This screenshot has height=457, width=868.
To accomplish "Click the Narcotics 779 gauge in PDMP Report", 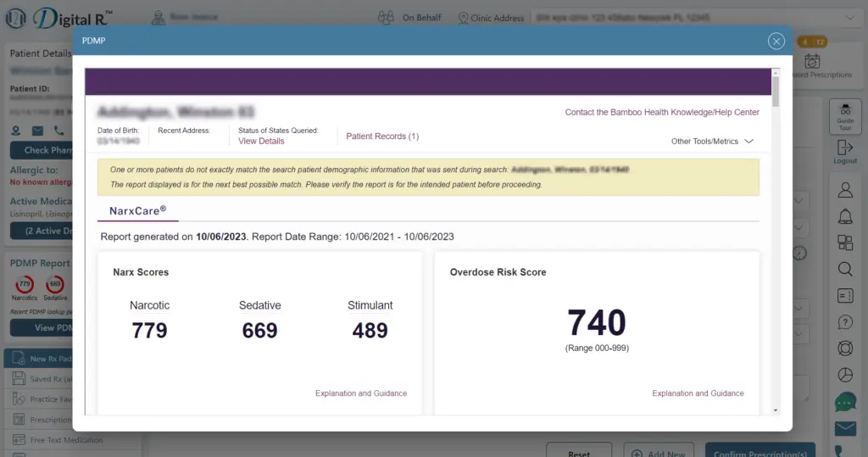I will (x=25, y=284).
